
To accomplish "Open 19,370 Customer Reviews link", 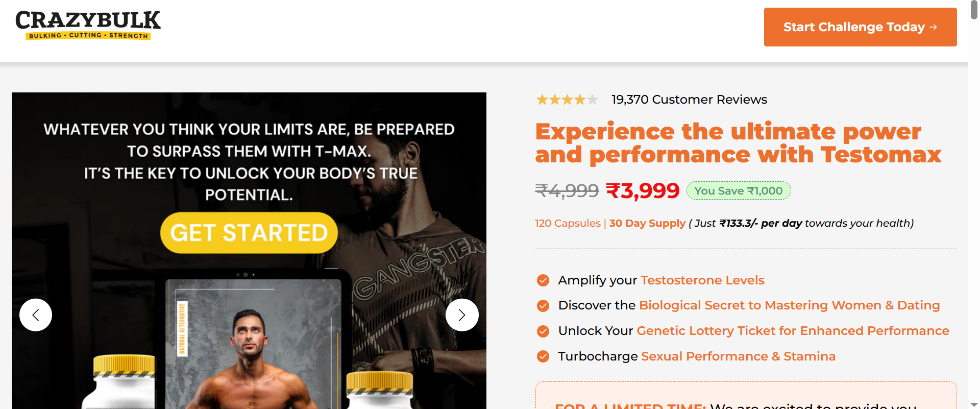I will pos(689,100).
